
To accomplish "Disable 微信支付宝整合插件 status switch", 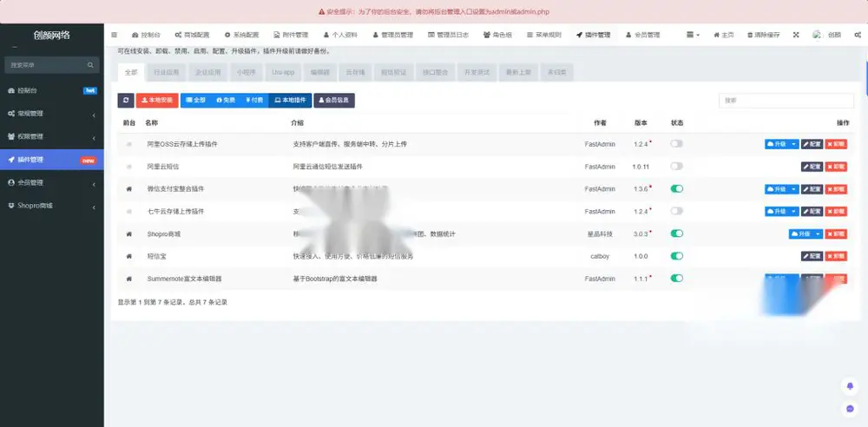I will 676,189.
